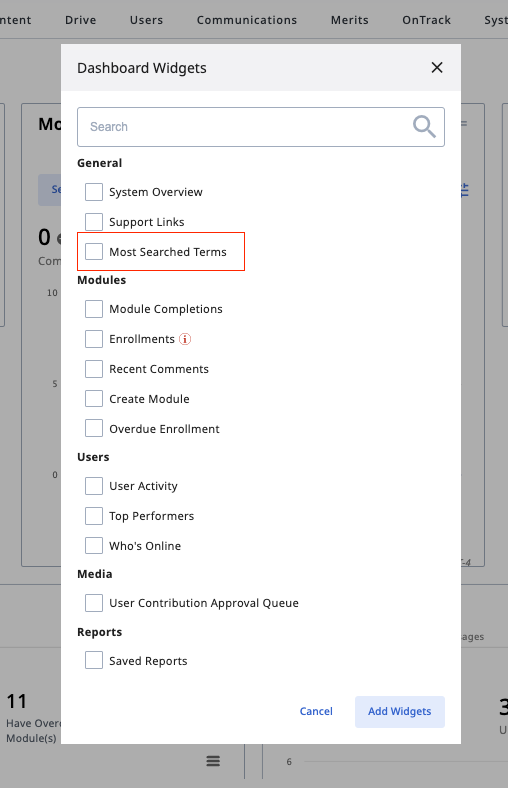The image size is (508, 788).
Task: Close the Dashboard Widgets dialog
Action: [437, 67]
